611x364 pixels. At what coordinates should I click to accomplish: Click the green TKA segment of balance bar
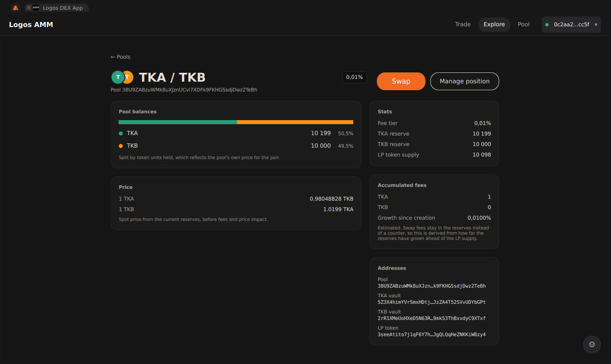[178, 122]
